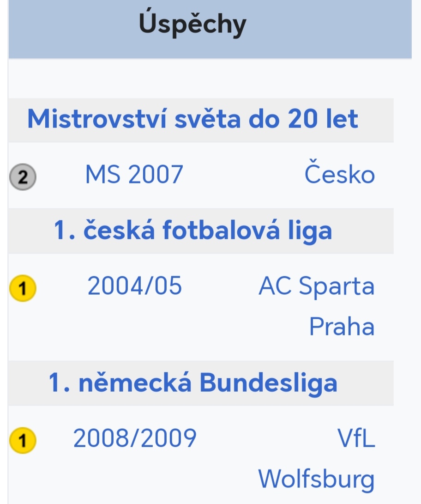Open the 2004/05 season link
This screenshot has width=421, height=504.
(134, 285)
